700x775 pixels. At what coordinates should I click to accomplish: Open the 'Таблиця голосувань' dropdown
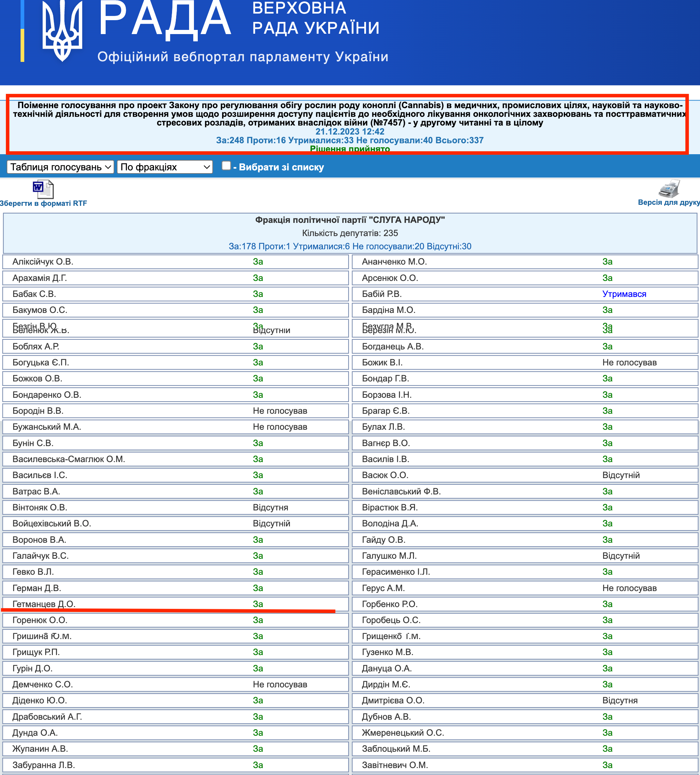click(60, 167)
